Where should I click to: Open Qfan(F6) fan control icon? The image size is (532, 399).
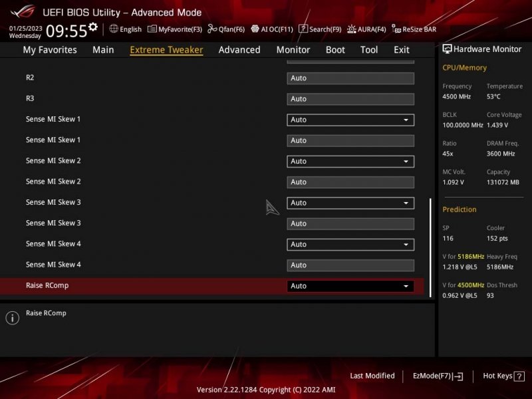(x=212, y=29)
